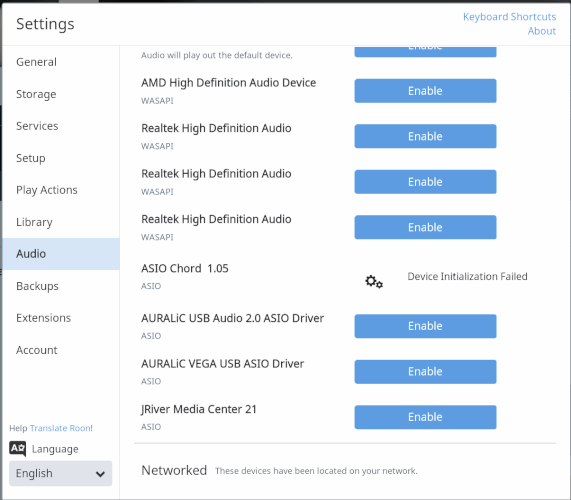Open General settings section
This screenshot has width=571, height=500.
coord(61,62)
